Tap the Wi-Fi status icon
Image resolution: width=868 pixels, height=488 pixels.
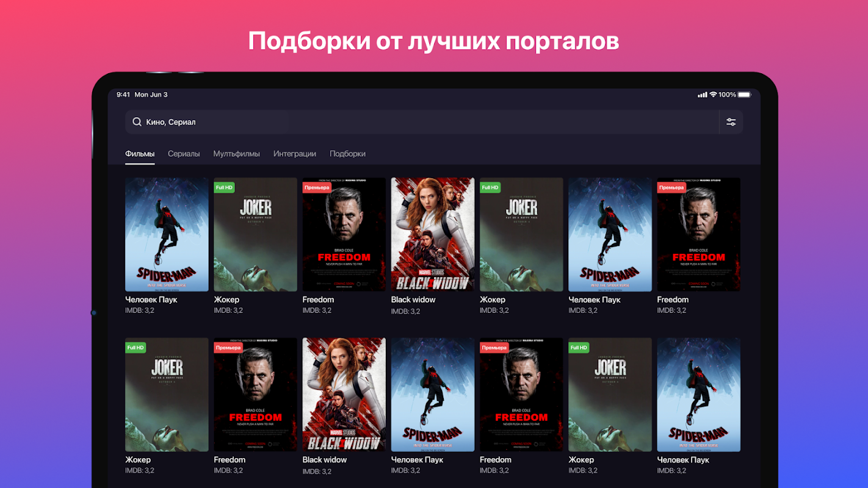pyautogui.click(x=713, y=95)
